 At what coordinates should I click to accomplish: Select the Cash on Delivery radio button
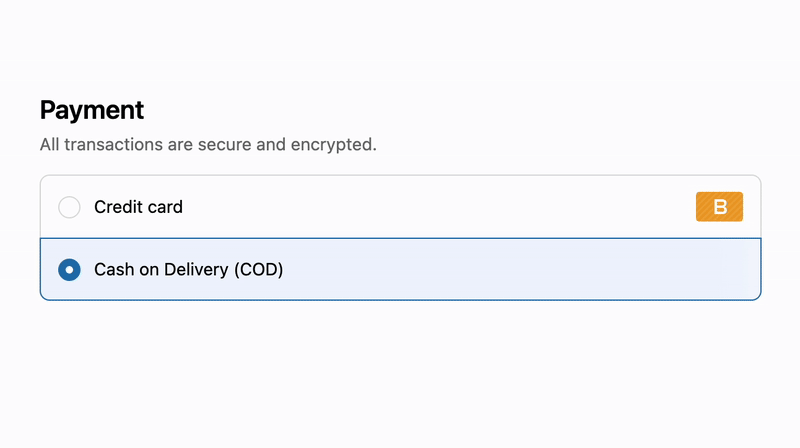[x=69, y=269]
